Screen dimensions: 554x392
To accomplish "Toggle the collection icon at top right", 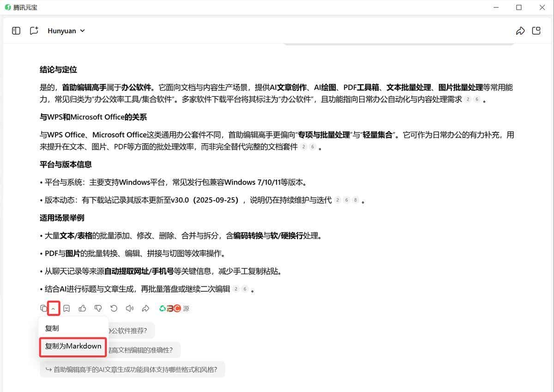I will [536, 30].
